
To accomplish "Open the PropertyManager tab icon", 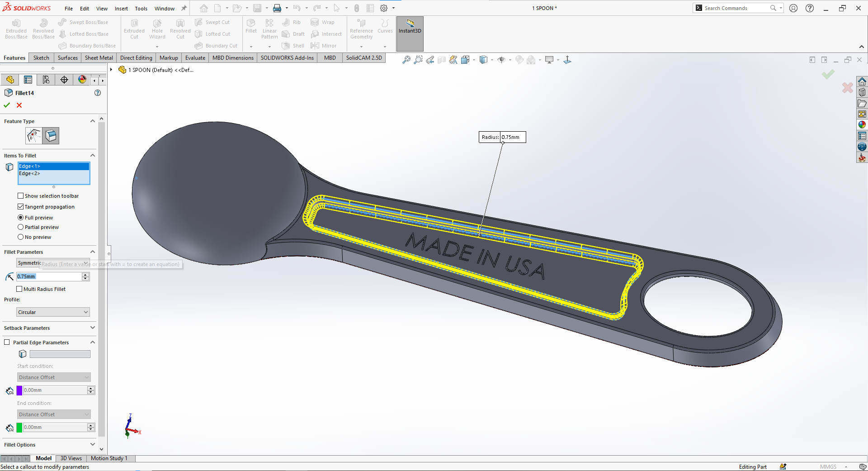I will point(28,80).
